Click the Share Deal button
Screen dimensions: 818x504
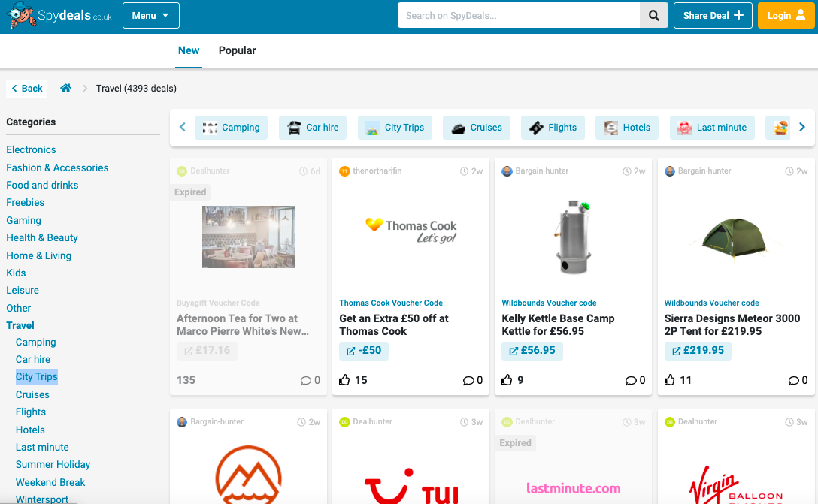(713, 16)
